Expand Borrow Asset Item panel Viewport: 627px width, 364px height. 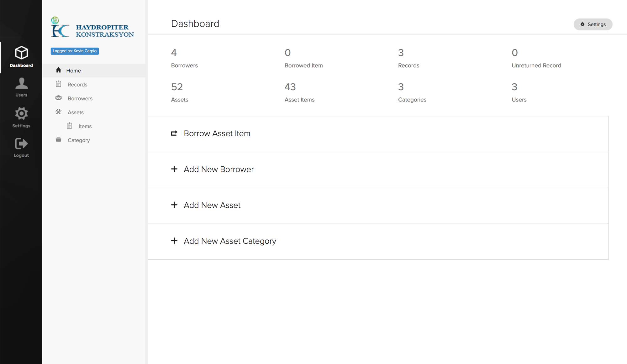(217, 133)
